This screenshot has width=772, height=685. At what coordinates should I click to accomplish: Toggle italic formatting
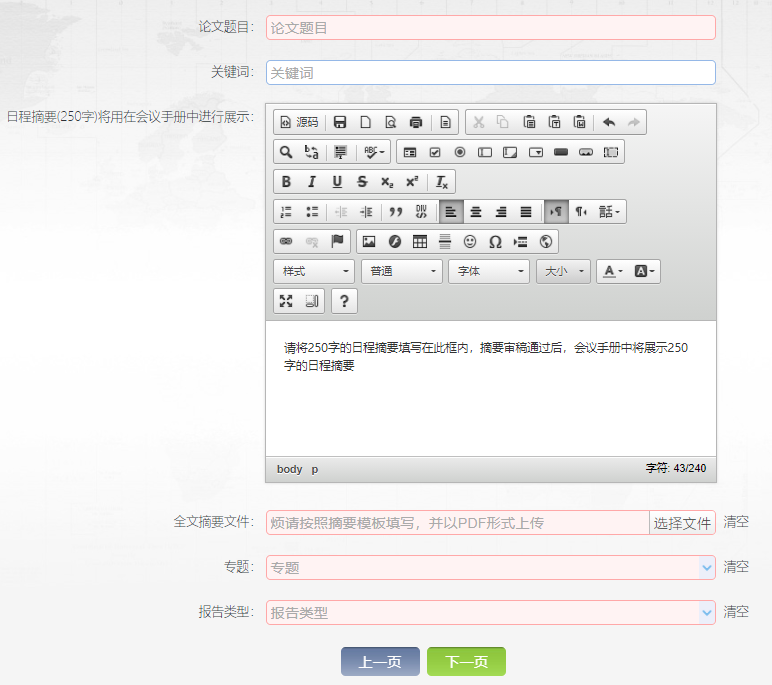pyautogui.click(x=311, y=182)
